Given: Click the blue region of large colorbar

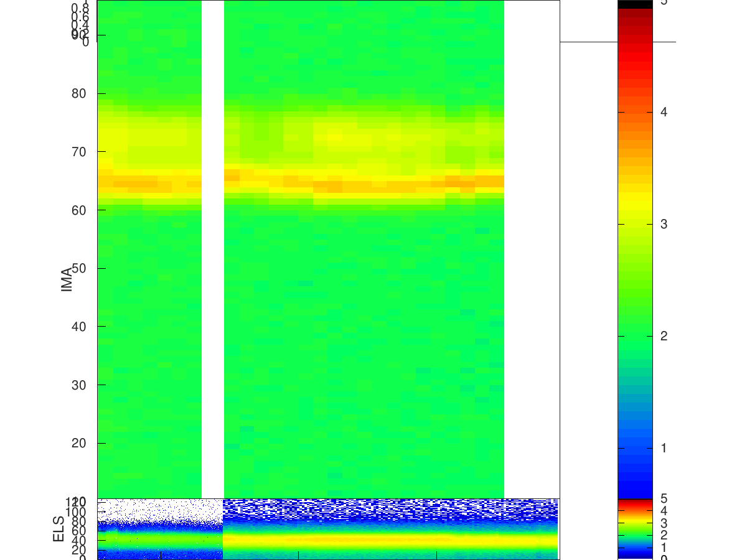Looking at the screenshot, I should pos(635,460).
